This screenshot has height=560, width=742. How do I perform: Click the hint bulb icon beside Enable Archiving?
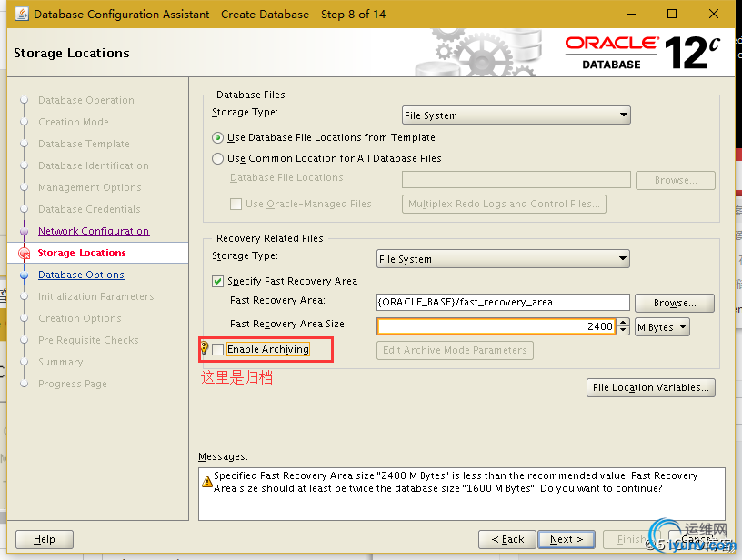pyautogui.click(x=205, y=347)
